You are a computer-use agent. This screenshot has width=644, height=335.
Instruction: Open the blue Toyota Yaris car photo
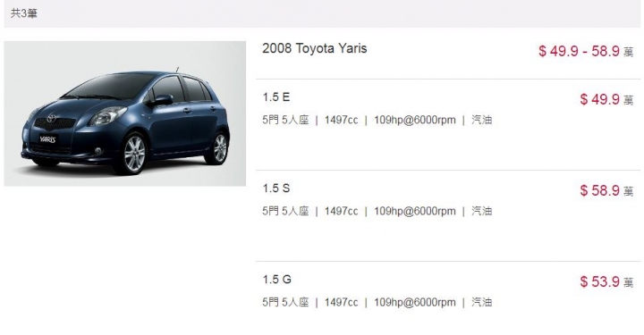125,113
